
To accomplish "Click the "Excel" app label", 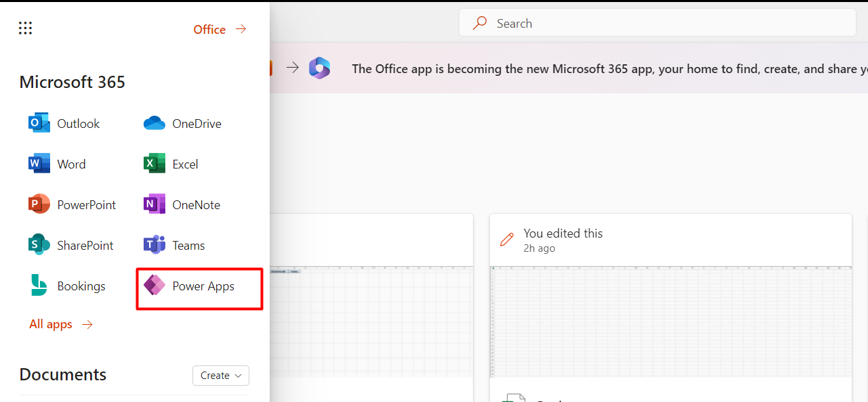I will tap(185, 164).
